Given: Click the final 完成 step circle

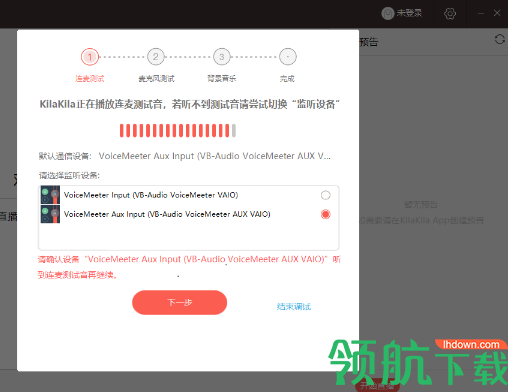Looking at the screenshot, I should point(288,57).
